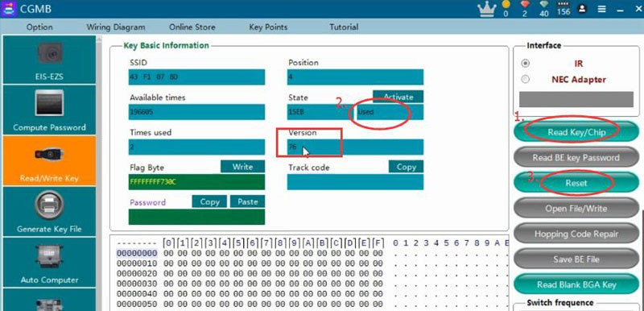Viewport: 644px width, 311px height.
Task: Select the NEC Adapter radio button
Action: point(526,79)
